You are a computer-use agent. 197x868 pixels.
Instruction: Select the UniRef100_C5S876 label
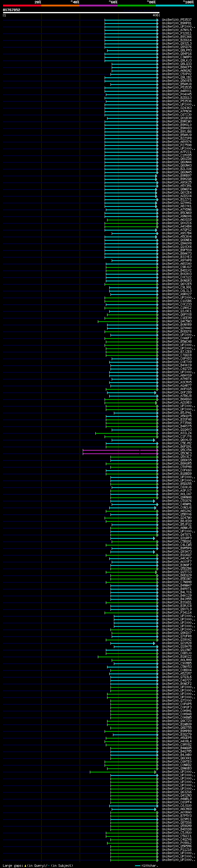[177, 501]
